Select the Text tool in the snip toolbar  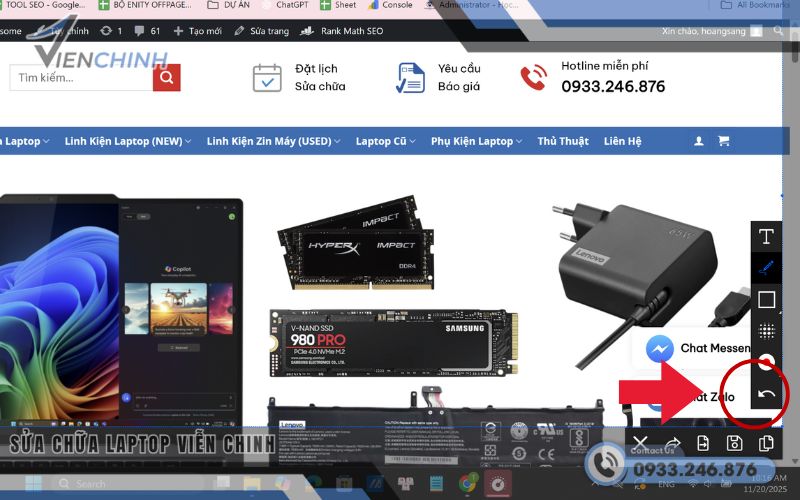click(x=766, y=237)
